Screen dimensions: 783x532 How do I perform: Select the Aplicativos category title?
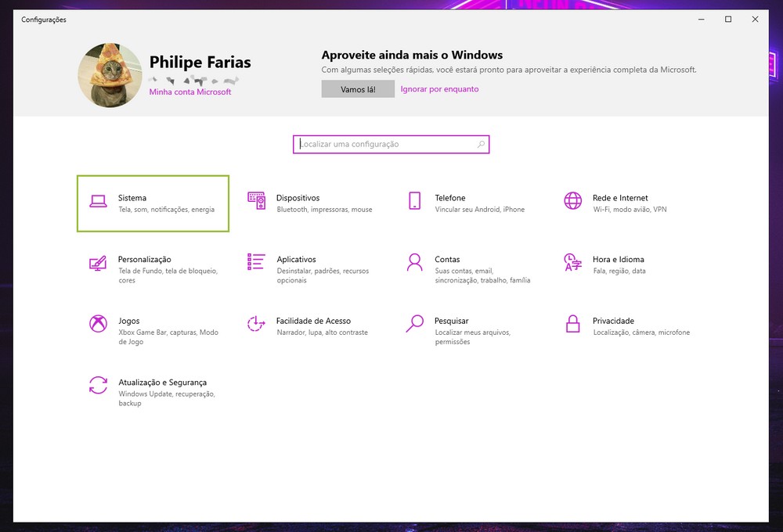click(297, 260)
